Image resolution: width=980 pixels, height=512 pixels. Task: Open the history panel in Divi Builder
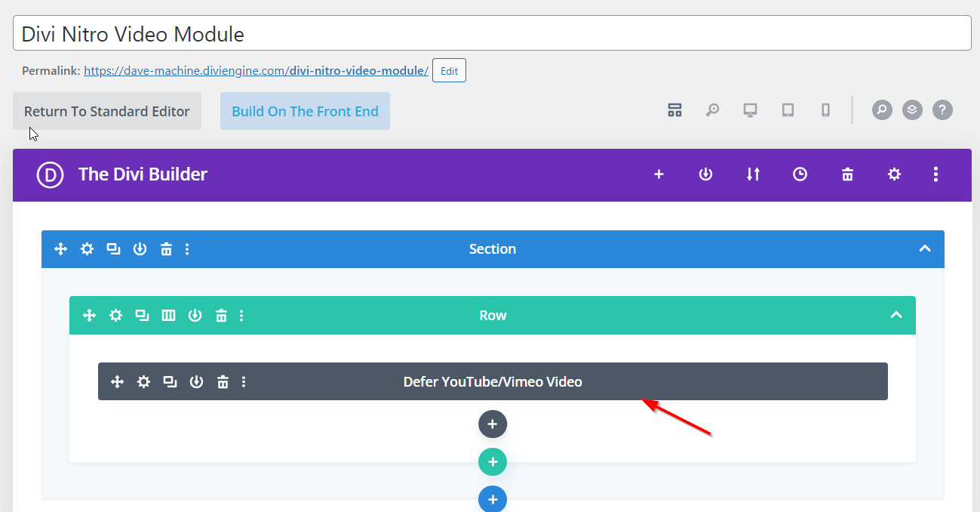[800, 174]
